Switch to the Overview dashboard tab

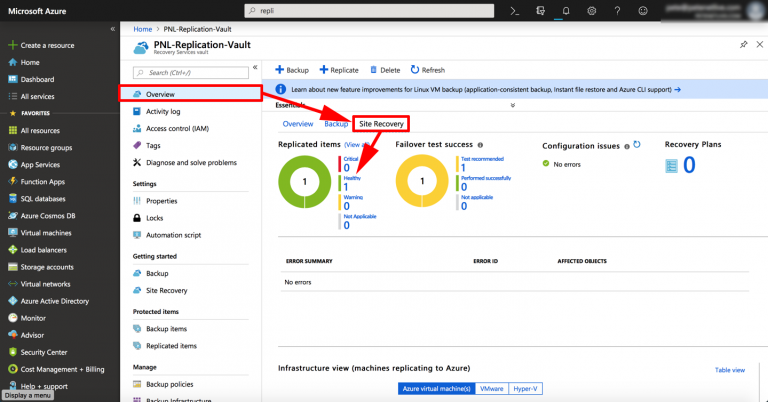(x=298, y=124)
